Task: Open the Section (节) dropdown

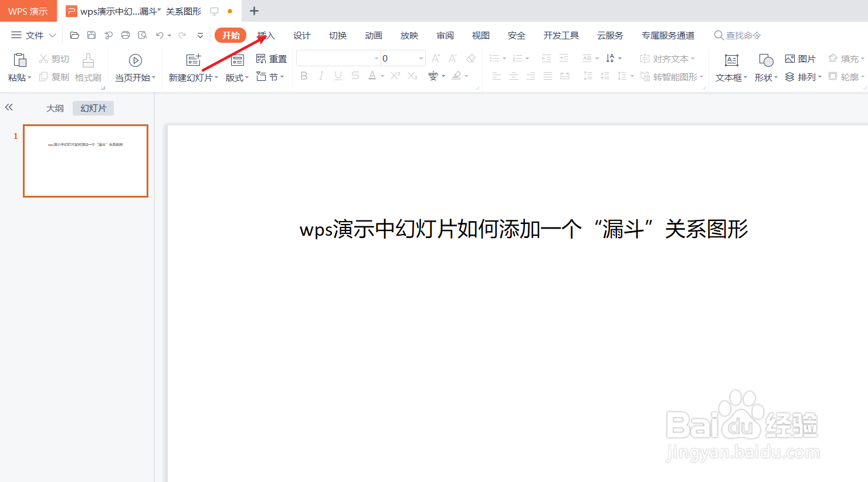Action: (270, 77)
